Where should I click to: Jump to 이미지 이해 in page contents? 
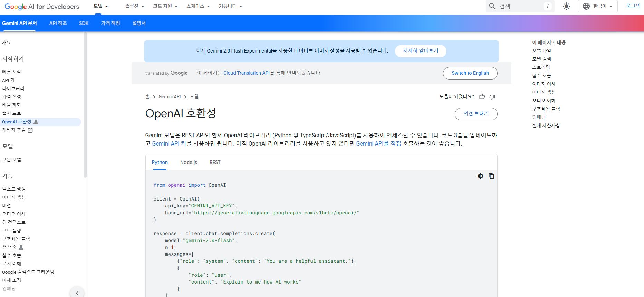544,84
